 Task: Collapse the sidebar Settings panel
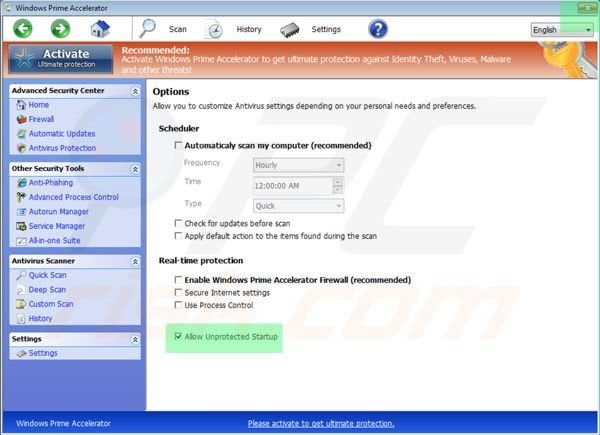point(135,340)
